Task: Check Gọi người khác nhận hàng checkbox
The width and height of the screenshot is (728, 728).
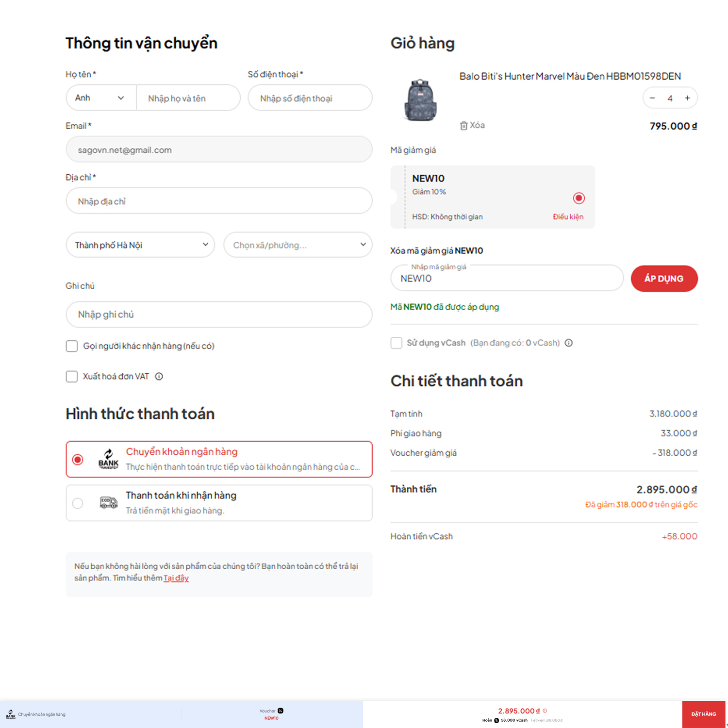Action: 71,346
